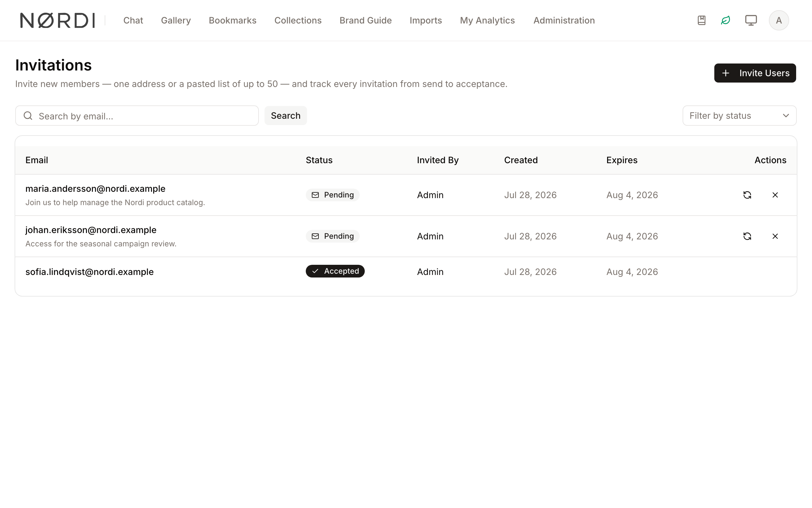
Task: Click Jul 28, 2026 in sofia's row
Action: coord(530,272)
